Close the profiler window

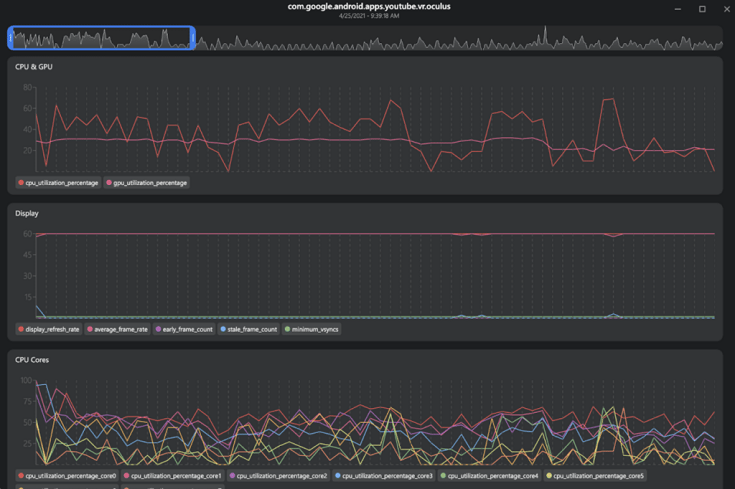pyautogui.click(x=726, y=9)
